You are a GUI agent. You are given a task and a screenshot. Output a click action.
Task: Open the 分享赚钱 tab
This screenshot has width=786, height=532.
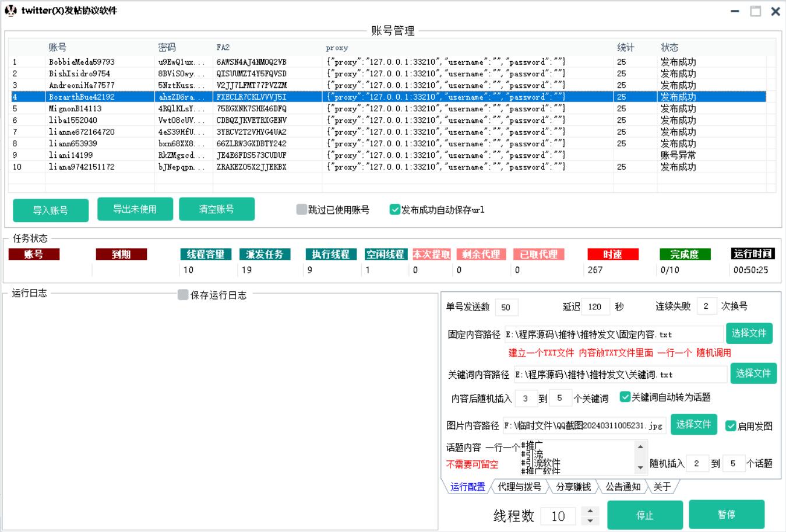pos(573,487)
